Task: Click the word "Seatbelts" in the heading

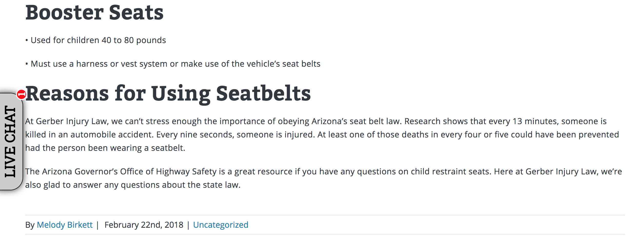Action: (x=264, y=93)
